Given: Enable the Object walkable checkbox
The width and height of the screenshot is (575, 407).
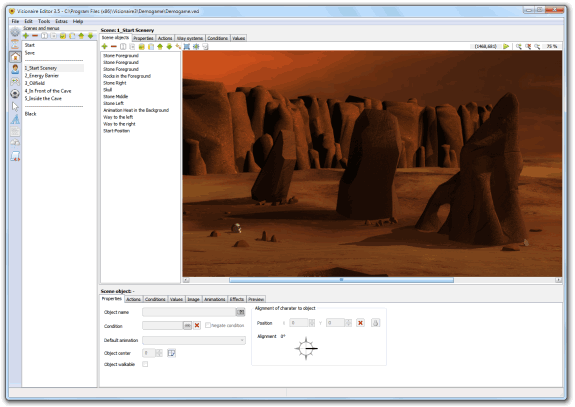Looking at the screenshot, I should point(145,364).
